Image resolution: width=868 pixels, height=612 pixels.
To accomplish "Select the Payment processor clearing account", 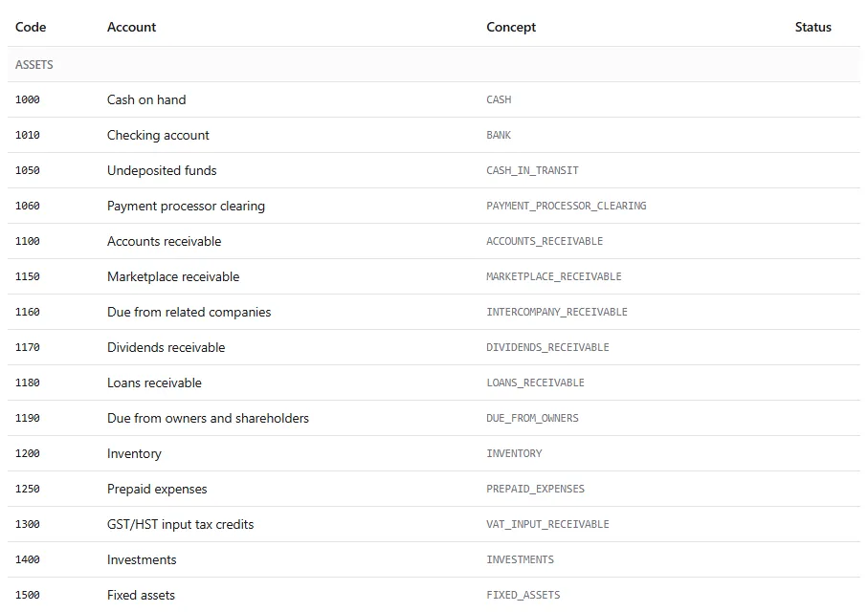I will point(186,206).
